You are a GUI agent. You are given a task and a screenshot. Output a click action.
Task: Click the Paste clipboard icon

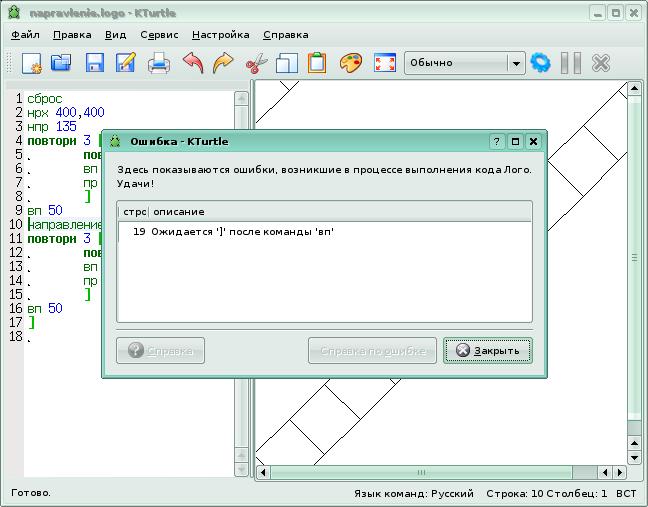pos(317,63)
